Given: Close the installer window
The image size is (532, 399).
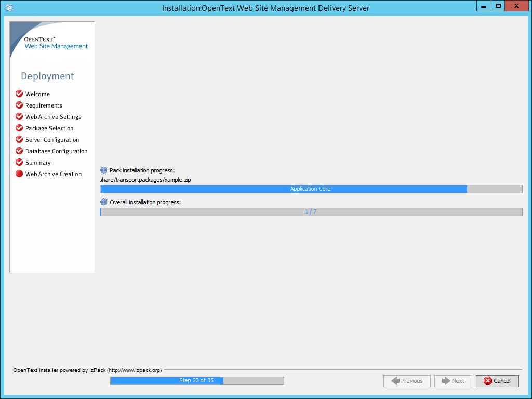Looking at the screenshot, I should 517,6.
